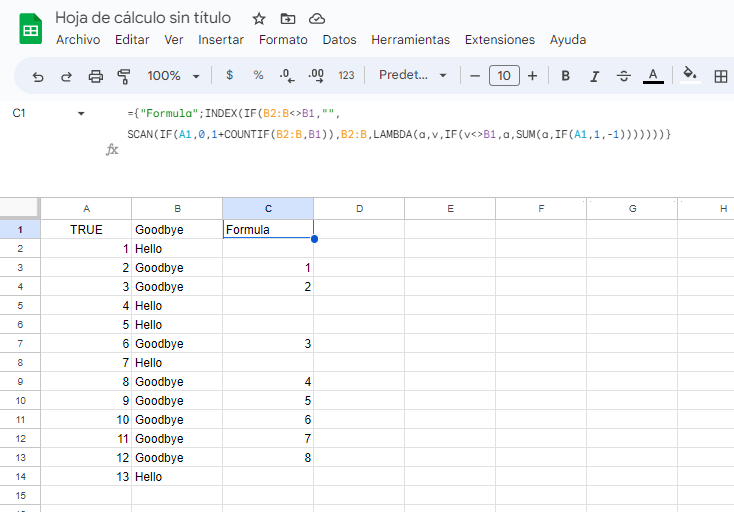Click the fx function icon
This screenshot has width=734, height=512.
tap(112, 150)
